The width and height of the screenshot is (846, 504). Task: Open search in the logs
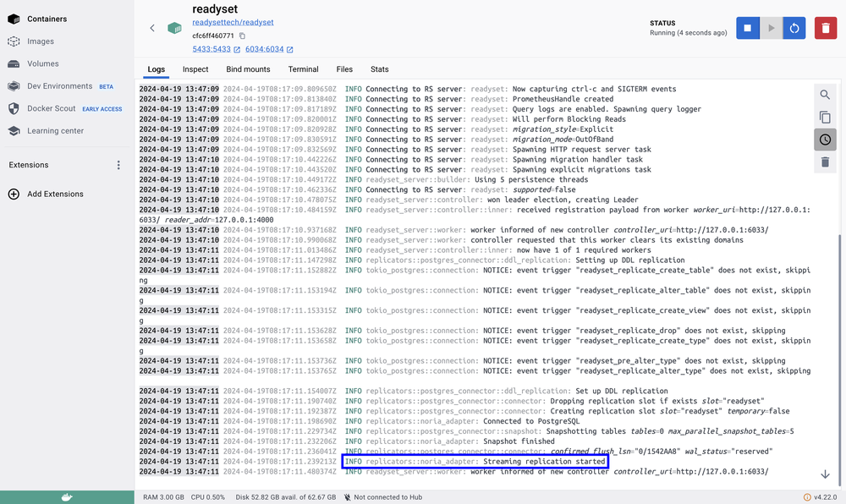825,95
